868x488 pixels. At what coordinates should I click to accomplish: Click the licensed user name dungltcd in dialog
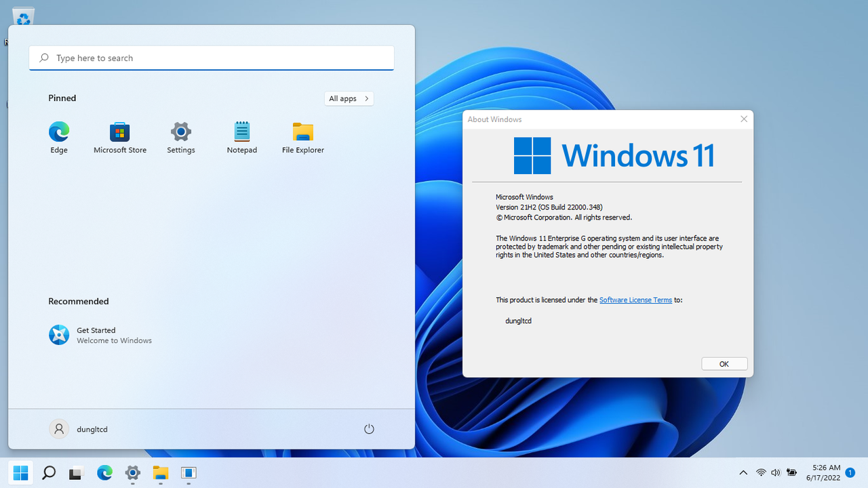(519, 321)
